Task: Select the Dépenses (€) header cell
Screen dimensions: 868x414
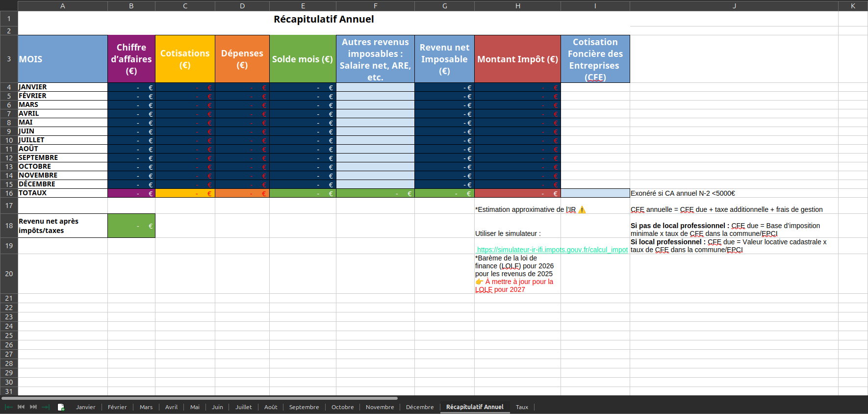Action: (x=242, y=59)
